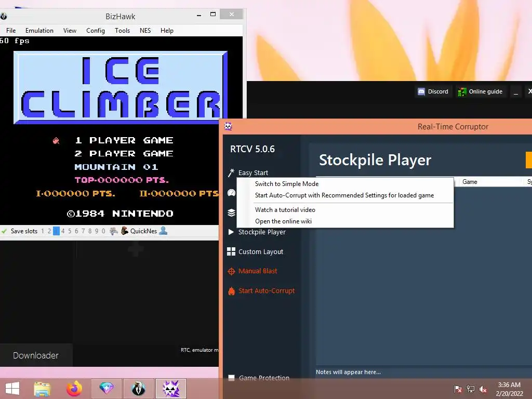Click the Easy Start wand icon

pos(231,172)
